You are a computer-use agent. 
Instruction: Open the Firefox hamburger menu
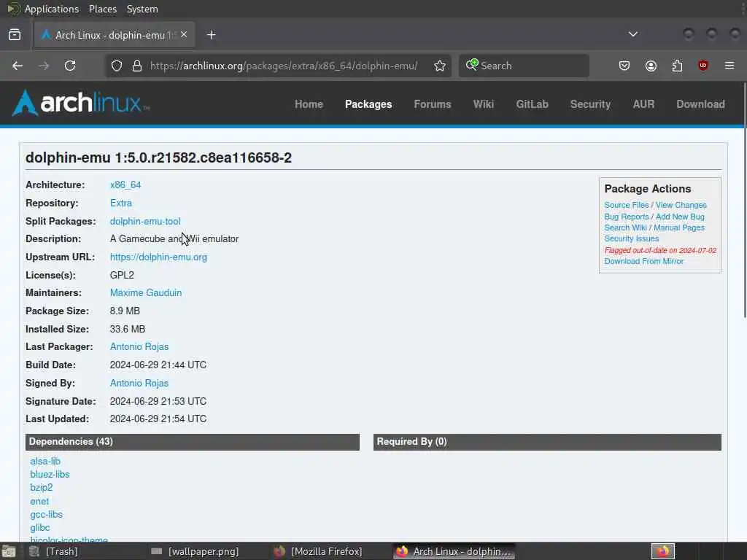(729, 66)
